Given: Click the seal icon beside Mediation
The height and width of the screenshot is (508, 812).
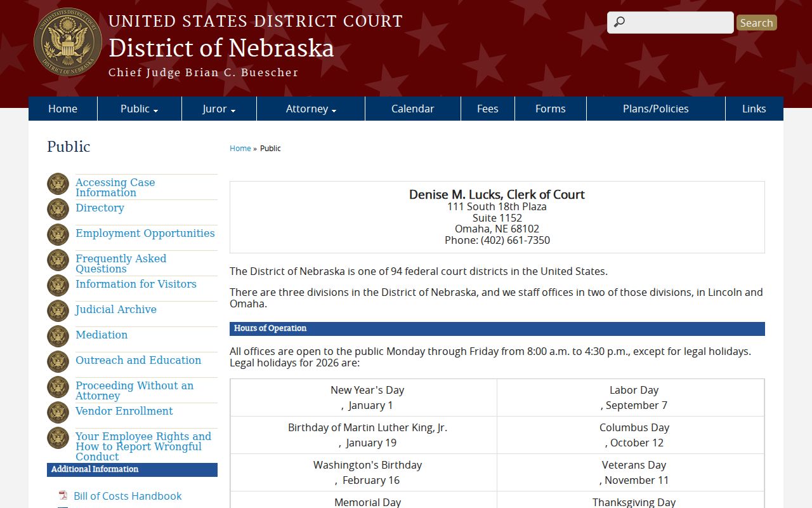Looking at the screenshot, I should 58,337.
